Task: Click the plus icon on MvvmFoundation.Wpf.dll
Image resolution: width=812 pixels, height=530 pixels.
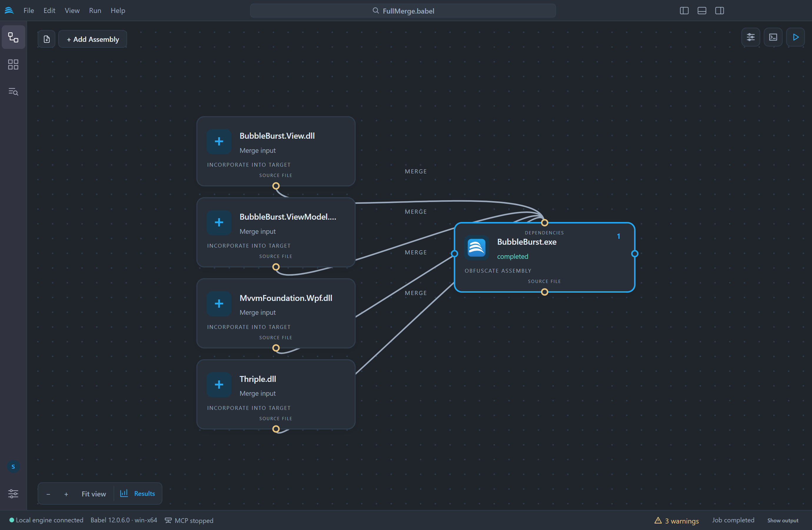Action: click(x=219, y=304)
